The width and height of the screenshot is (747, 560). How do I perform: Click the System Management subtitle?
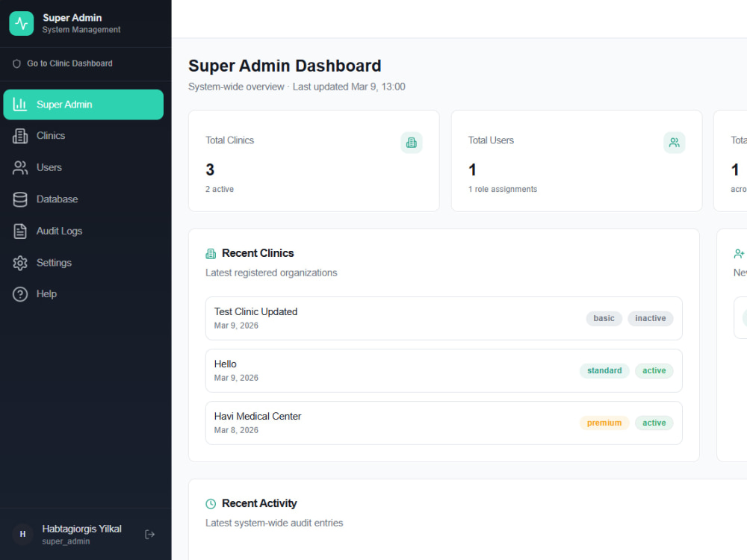pyautogui.click(x=81, y=30)
